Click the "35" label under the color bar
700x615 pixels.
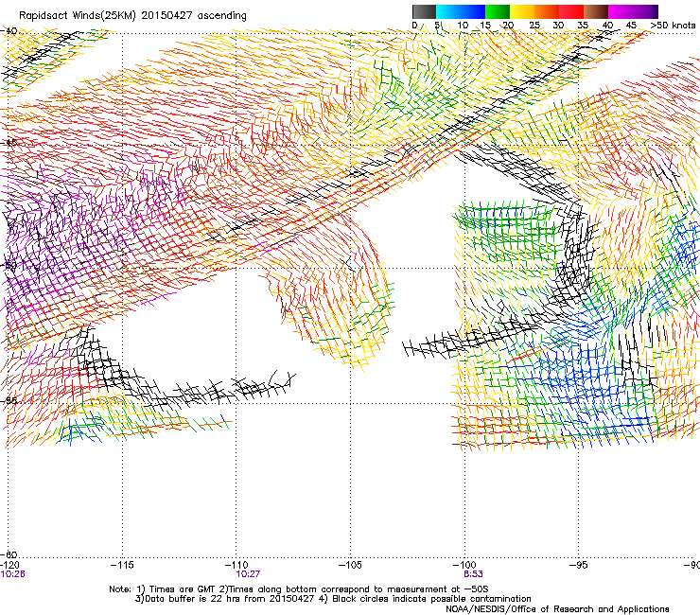pyautogui.click(x=583, y=26)
